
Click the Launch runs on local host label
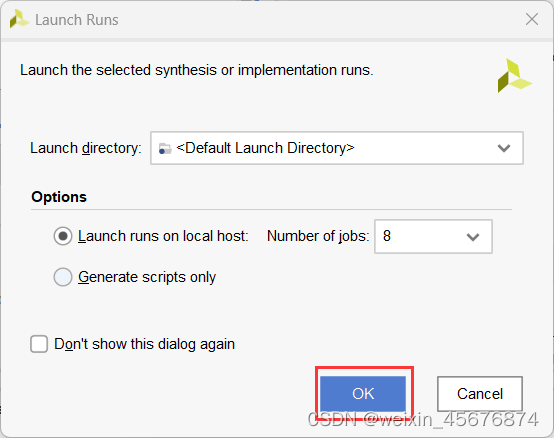tap(163, 236)
